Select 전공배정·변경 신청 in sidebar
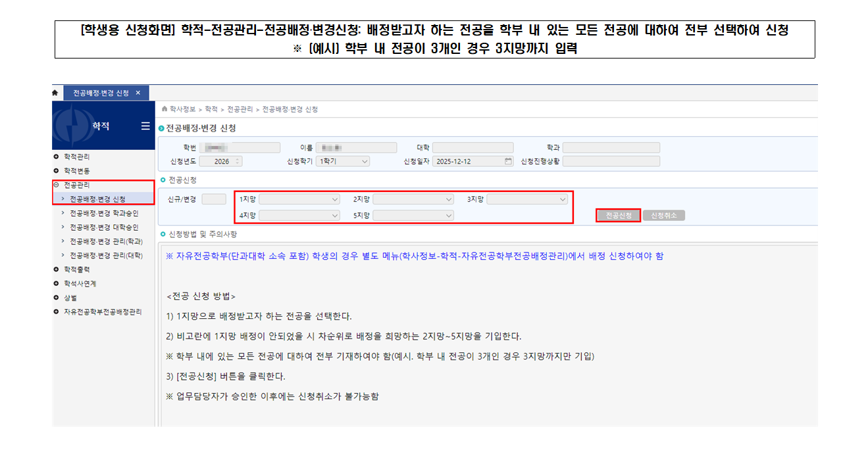 tap(97, 199)
